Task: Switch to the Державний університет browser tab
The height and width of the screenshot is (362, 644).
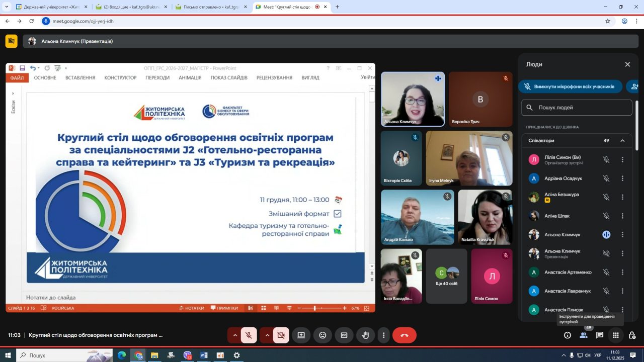Action: coord(50,7)
